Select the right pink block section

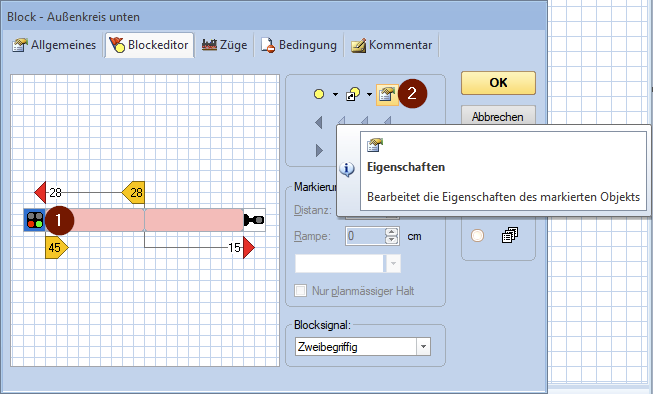(x=194, y=220)
